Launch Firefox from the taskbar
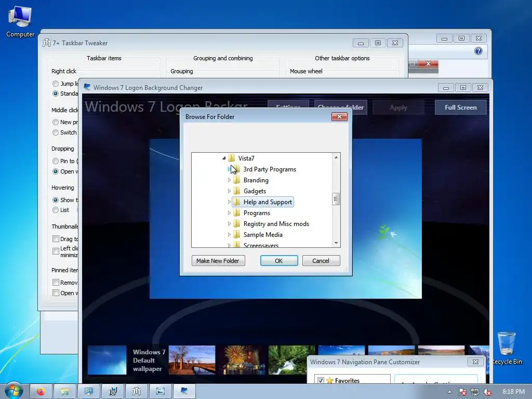 (41, 392)
